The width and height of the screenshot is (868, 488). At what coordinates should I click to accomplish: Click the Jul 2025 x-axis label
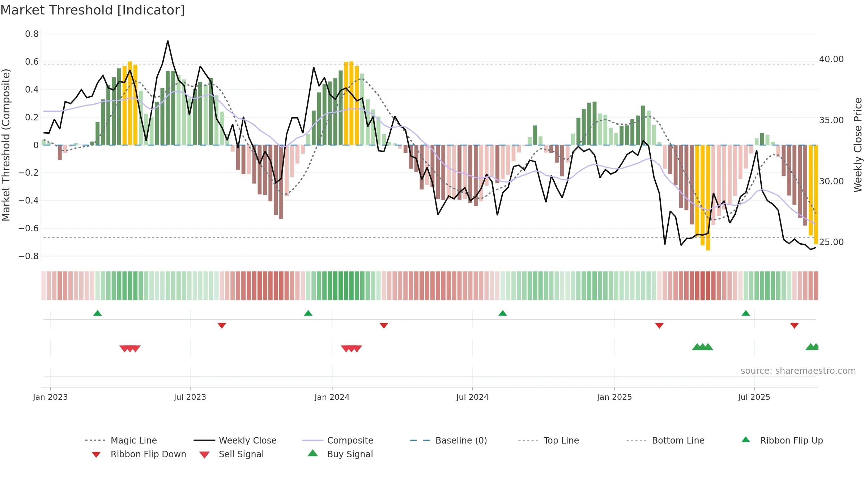[754, 397]
